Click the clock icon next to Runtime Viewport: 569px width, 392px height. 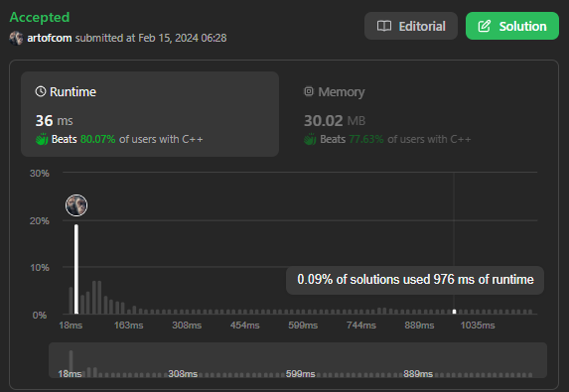[41, 91]
